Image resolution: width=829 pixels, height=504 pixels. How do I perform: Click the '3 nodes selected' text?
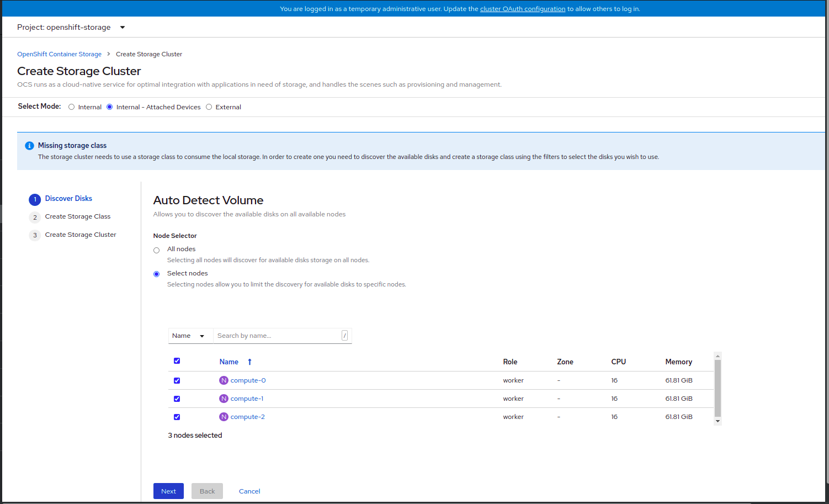195,436
